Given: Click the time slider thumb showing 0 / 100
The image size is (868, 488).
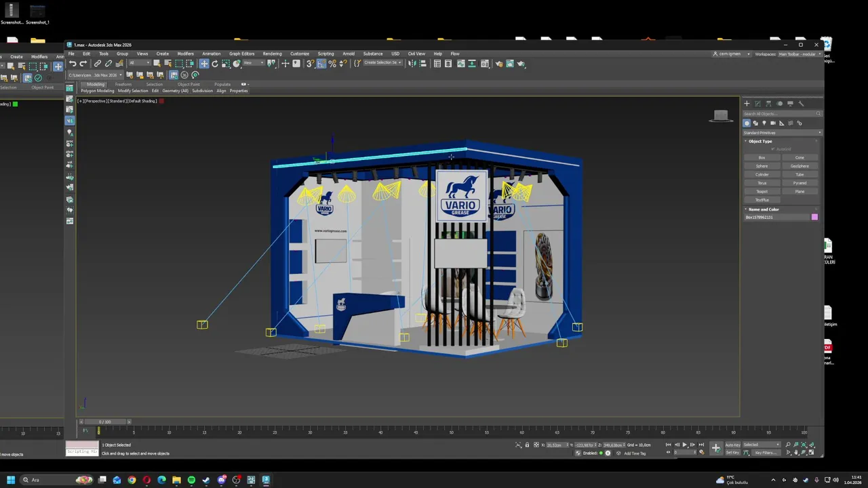Looking at the screenshot, I should coord(105,422).
